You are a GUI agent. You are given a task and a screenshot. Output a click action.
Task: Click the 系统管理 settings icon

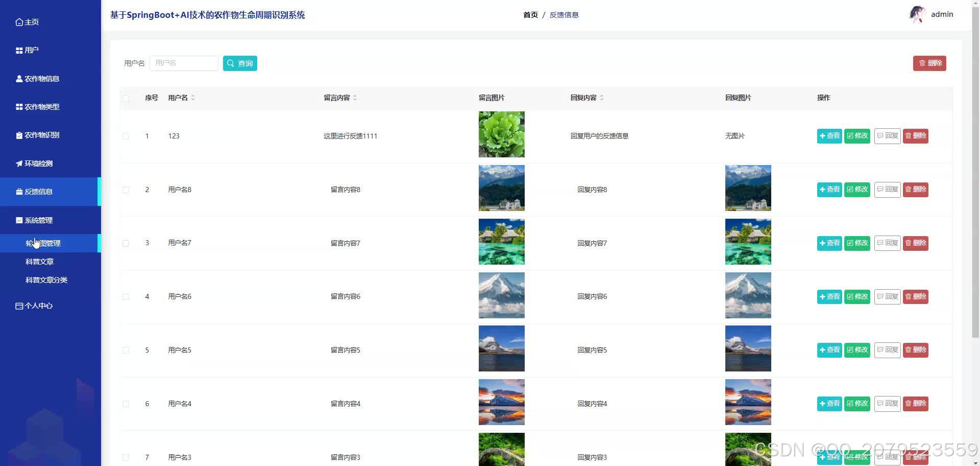point(18,220)
